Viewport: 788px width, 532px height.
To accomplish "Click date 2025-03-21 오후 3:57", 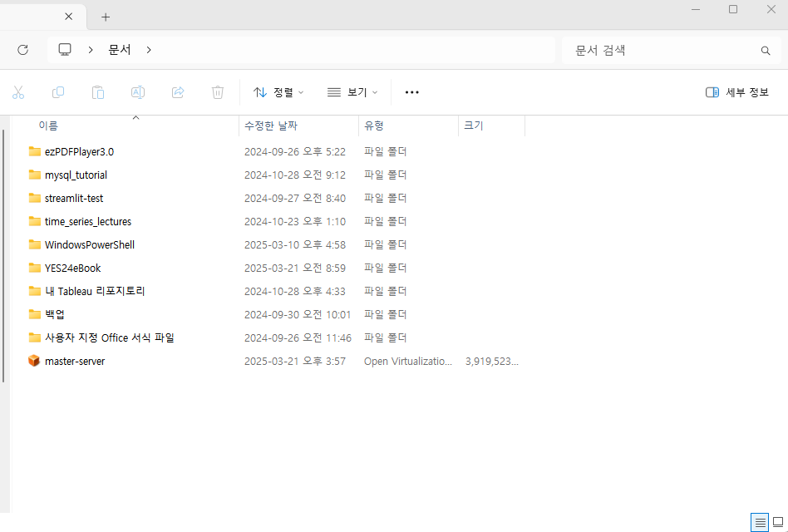I will point(295,362).
